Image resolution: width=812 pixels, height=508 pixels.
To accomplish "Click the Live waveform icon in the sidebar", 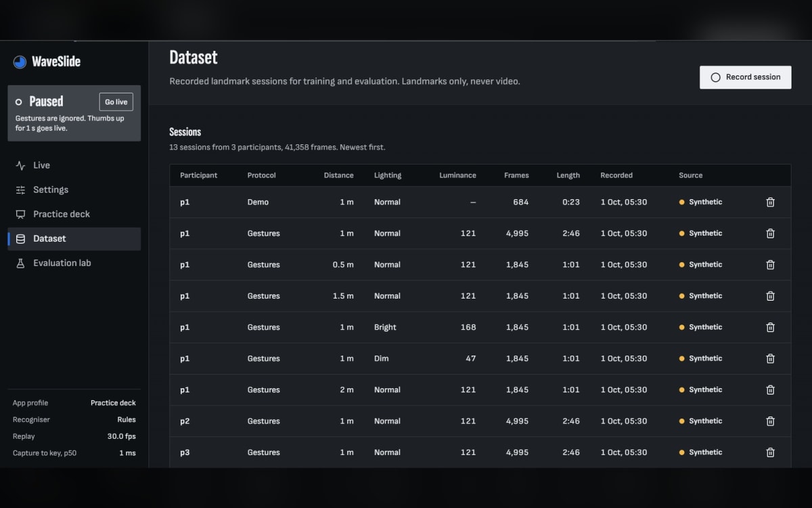I will click(20, 165).
